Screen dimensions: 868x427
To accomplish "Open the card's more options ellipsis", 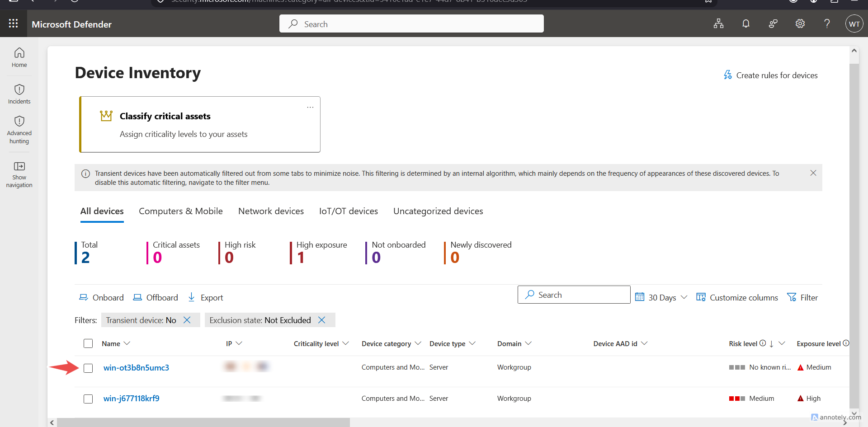I will click(x=310, y=107).
